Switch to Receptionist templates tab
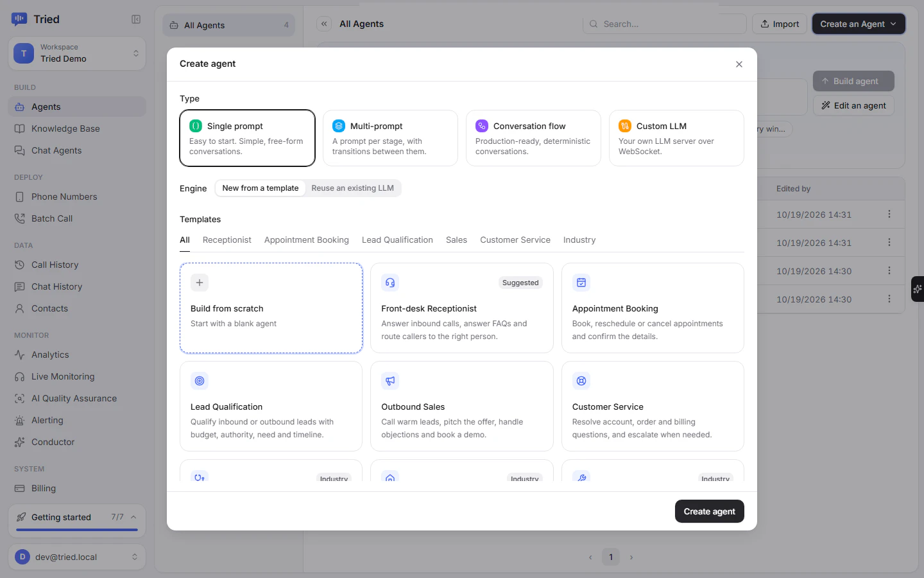The image size is (924, 578). coord(227,240)
